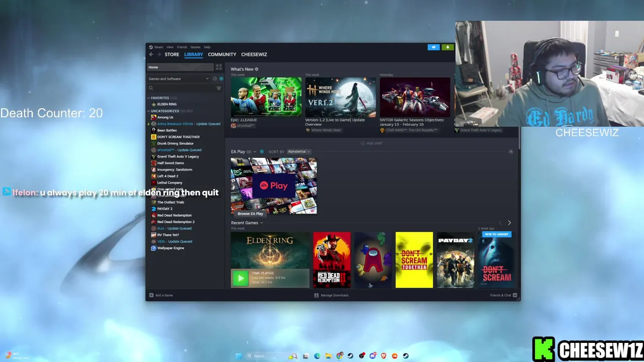644x362 pixels.
Task: Expand the EA Play shelf dropdown
Action: point(255,152)
